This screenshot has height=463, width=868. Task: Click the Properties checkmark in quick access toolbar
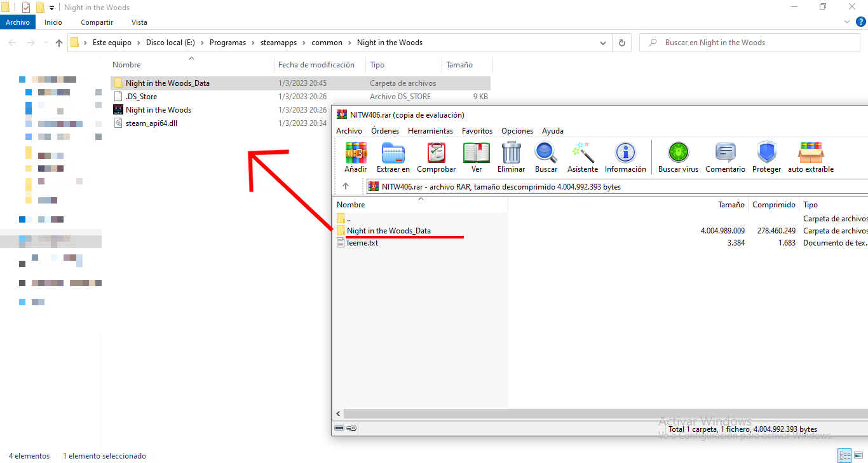pos(26,8)
